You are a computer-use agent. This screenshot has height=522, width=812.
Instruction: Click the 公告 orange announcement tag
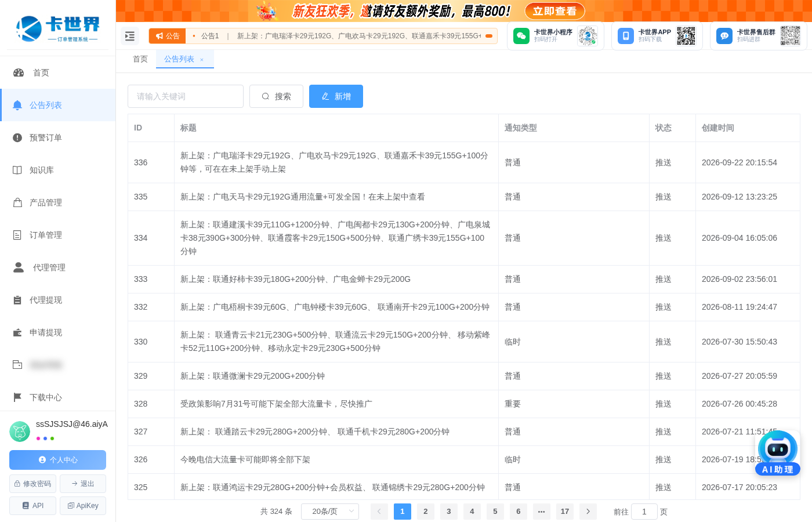tap(168, 36)
